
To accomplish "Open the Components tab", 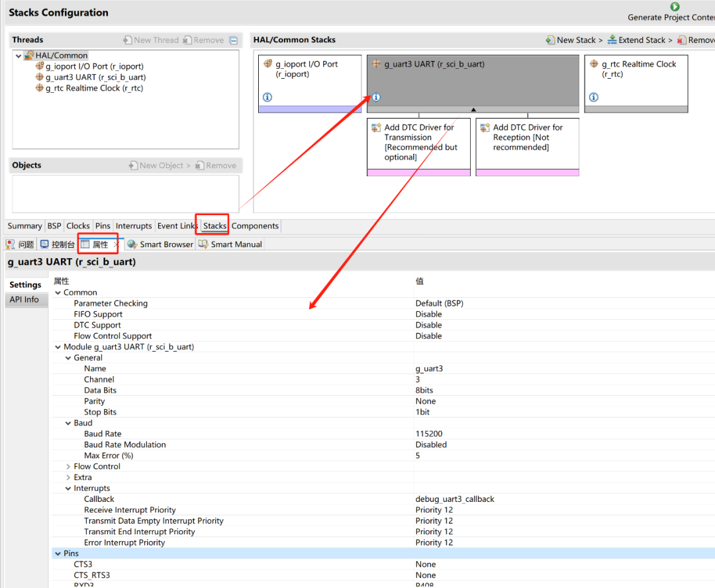I will tap(255, 226).
